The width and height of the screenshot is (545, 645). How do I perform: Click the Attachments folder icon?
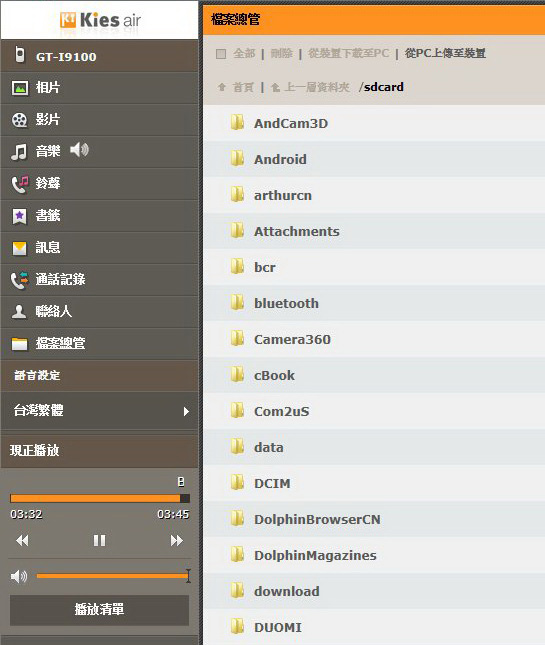[237, 230]
